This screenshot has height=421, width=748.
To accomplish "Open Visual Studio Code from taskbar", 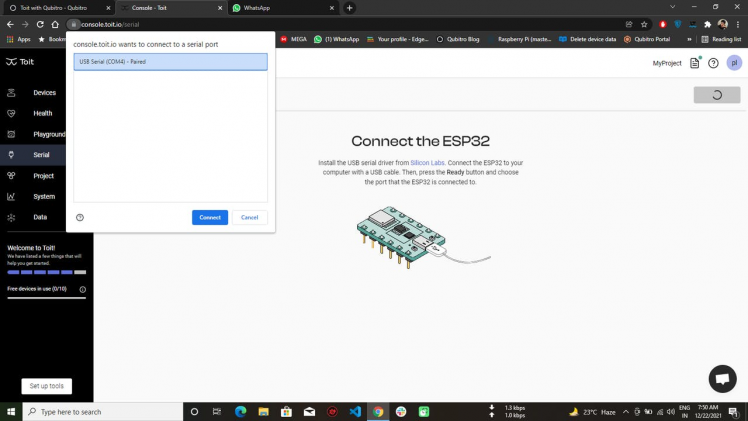I will point(355,411).
